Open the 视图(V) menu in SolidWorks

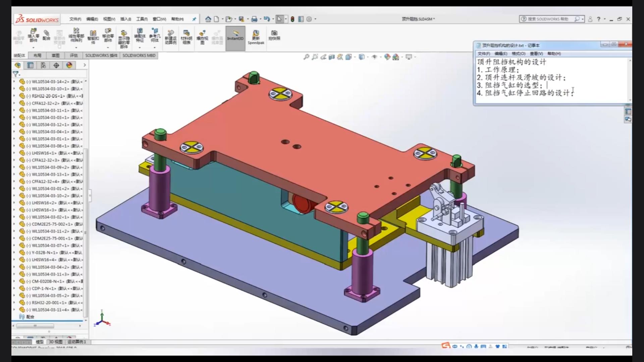click(x=109, y=19)
